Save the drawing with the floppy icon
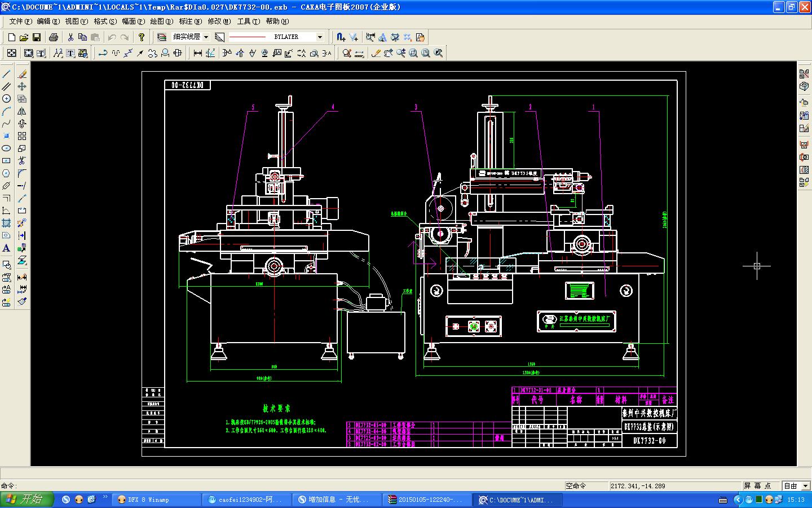The image size is (812, 508). (37, 37)
